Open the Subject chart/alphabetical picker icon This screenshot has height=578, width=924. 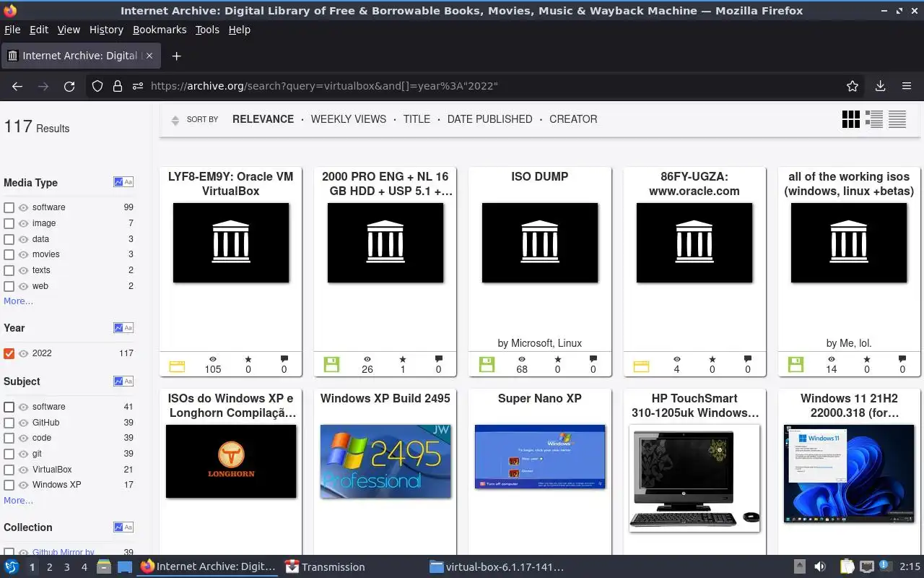pyautogui.click(x=123, y=381)
